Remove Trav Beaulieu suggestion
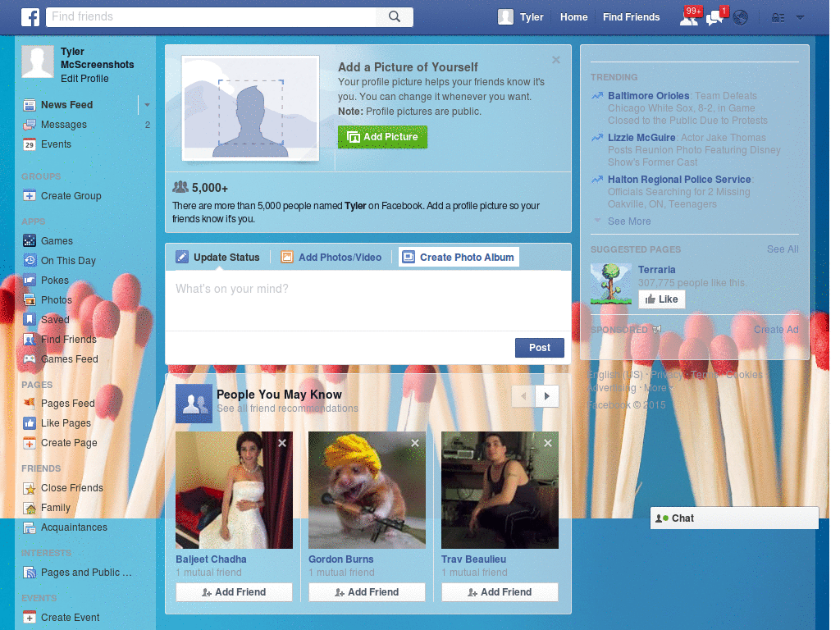The height and width of the screenshot is (630, 840). (x=548, y=443)
